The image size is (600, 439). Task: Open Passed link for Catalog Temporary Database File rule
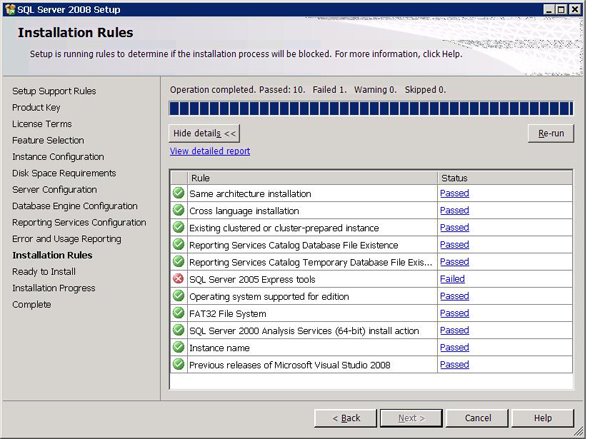(x=454, y=262)
